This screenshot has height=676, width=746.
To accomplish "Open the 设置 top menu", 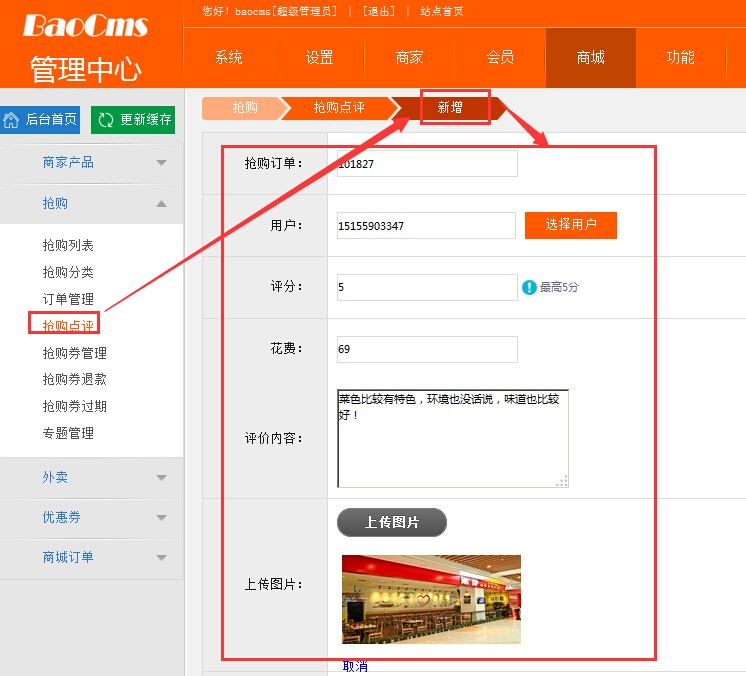I will tap(319, 58).
